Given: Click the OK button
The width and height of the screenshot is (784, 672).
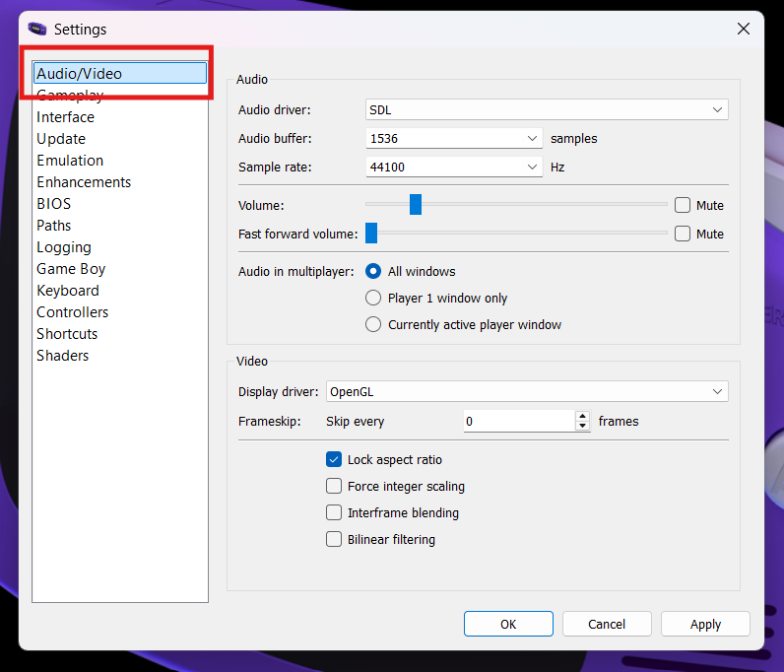Looking at the screenshot, I should (508, 624).
